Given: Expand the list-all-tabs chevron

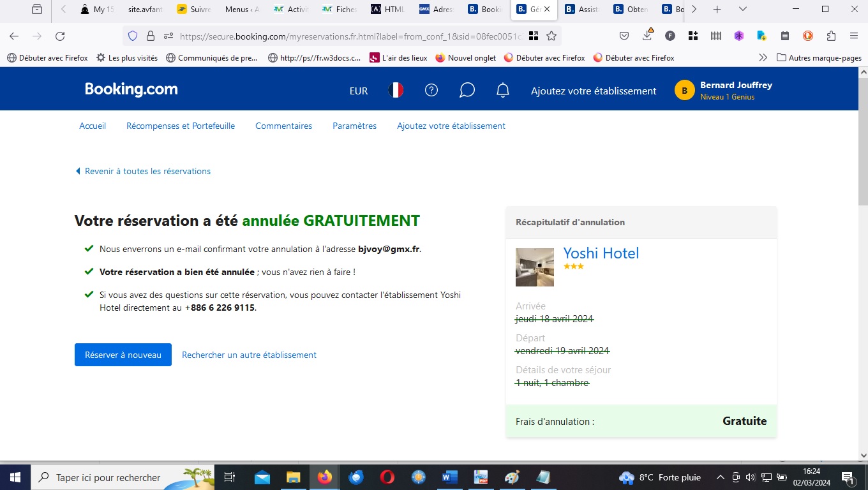Looking at the screenshot, I should 743,10.
